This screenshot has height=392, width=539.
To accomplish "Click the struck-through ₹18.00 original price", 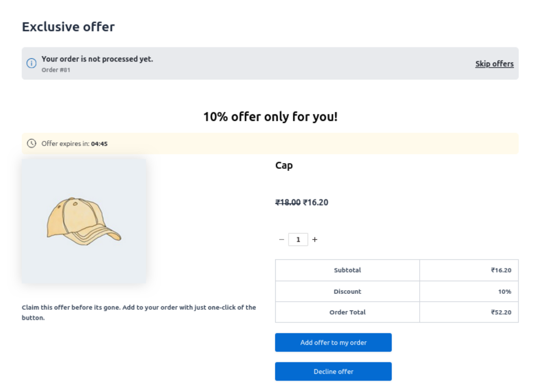I will (288, 202).
